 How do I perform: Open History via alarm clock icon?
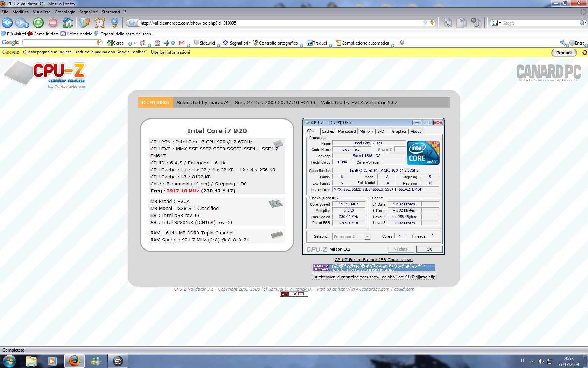(99, 23)
